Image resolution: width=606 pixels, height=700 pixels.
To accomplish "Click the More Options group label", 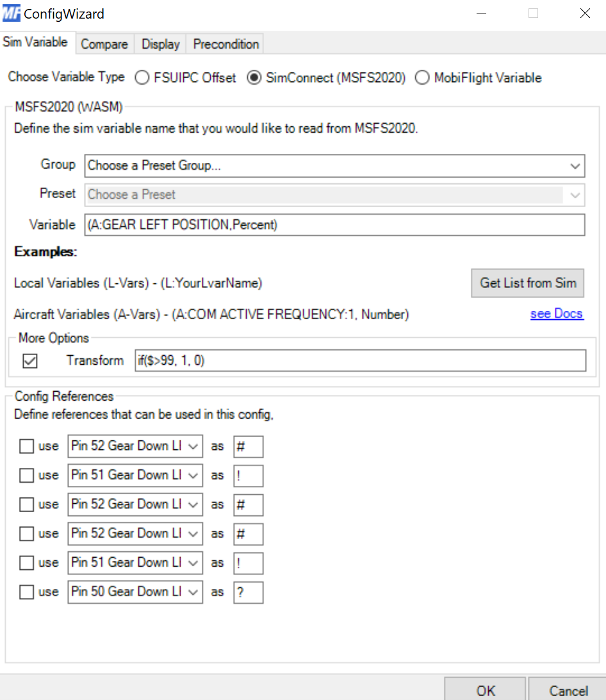I will coord(54,338).
